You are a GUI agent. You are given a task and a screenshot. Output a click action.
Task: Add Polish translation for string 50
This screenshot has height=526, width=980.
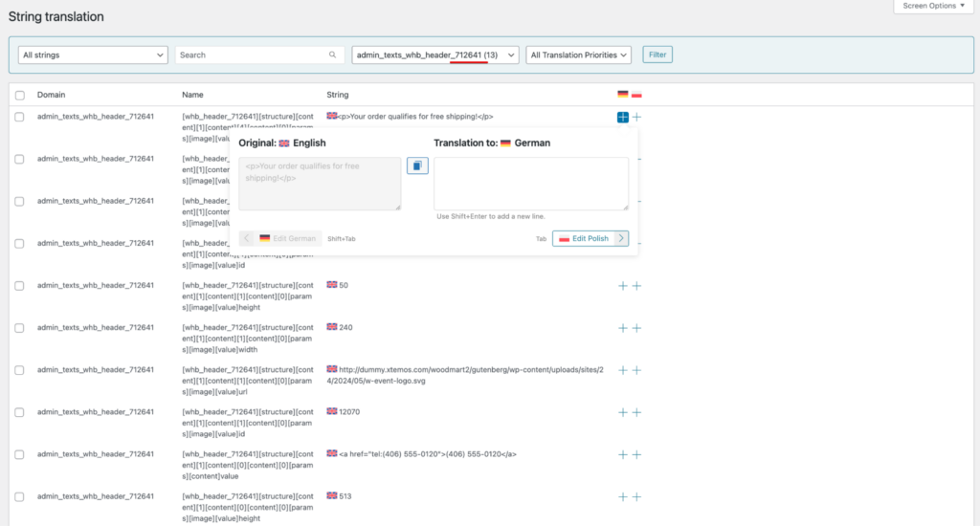pyautogui.click(x=636, y=286)
